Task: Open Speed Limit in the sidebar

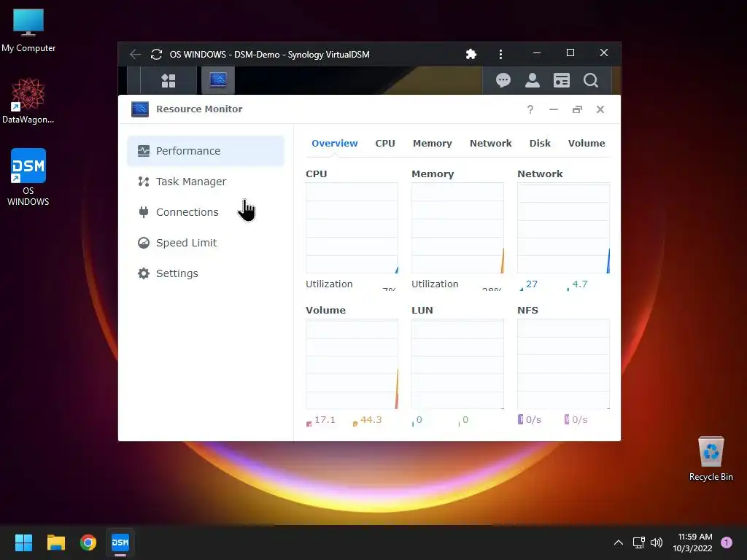Action: [x=205, y=243]
